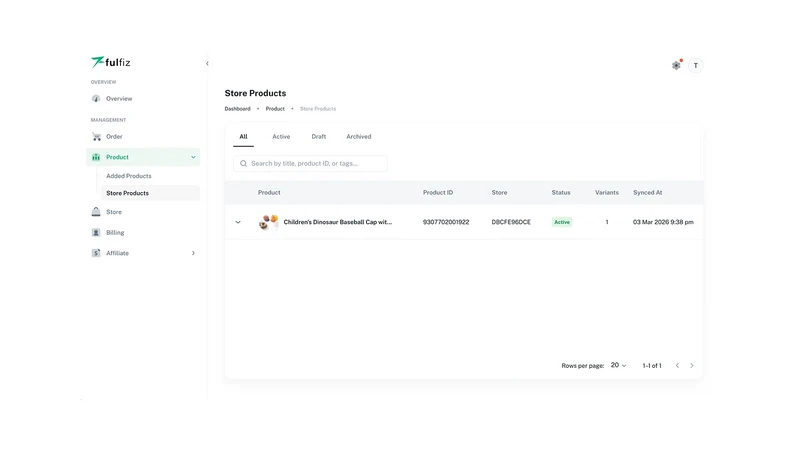Click the Children's Dinosaur Baseball Cap title
The height and width of the screenshot is (450, 800).
pyautogui.click(x=338, y=222)
